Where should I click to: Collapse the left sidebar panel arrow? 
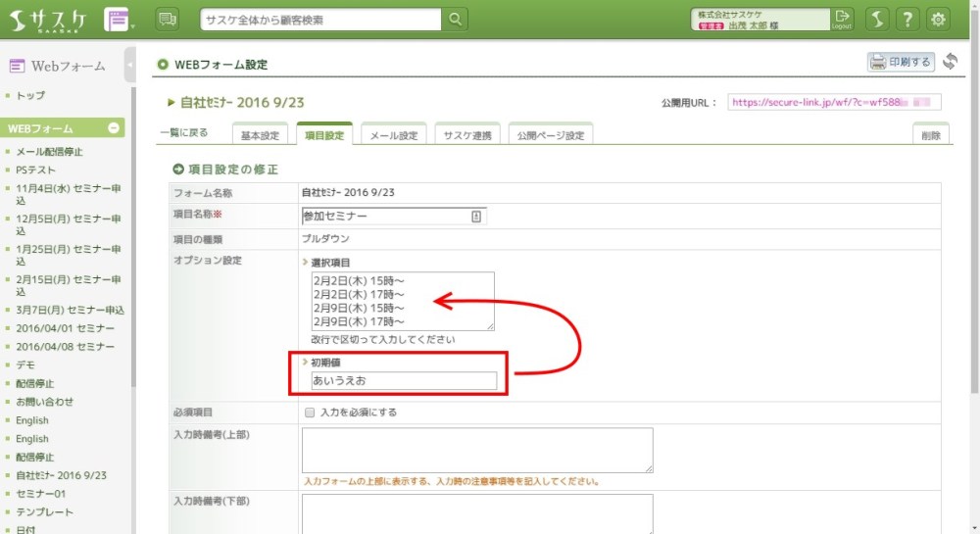[x=130, y=66]
